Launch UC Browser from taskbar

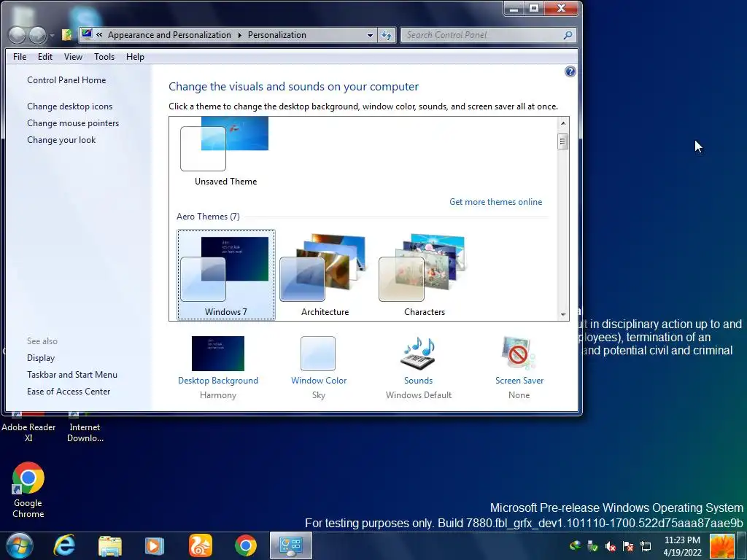[200, 545]
